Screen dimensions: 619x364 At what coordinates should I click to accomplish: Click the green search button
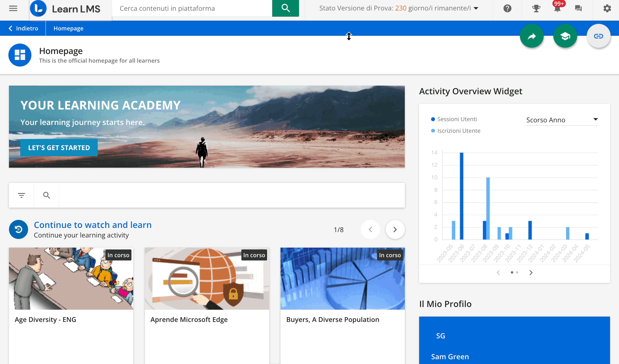pos(286,8)
